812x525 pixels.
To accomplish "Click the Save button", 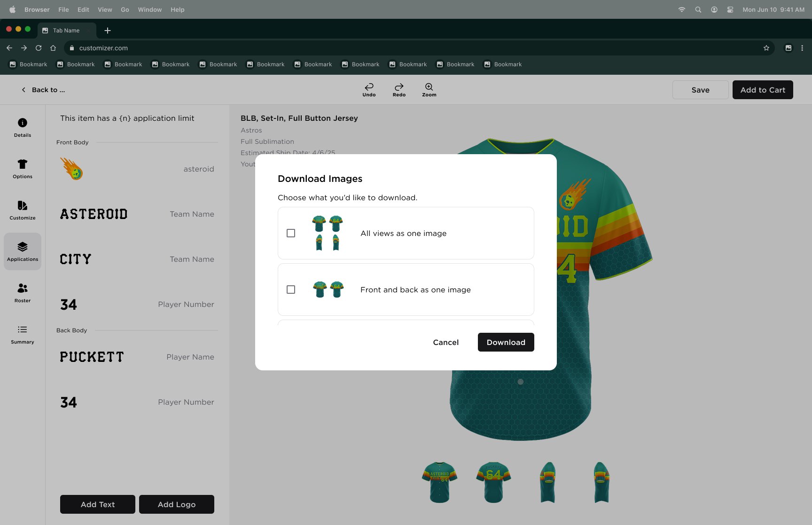I will [x=701, y=90].
